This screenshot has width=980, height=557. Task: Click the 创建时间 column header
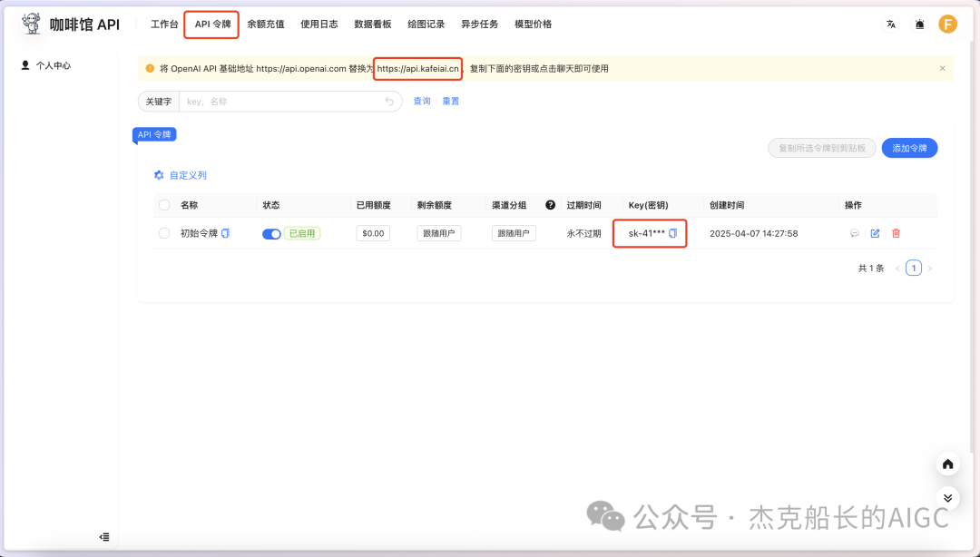(x=727, y=205)
